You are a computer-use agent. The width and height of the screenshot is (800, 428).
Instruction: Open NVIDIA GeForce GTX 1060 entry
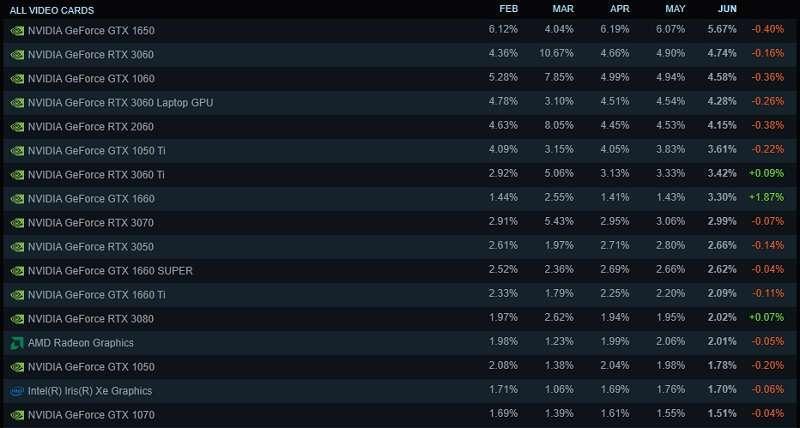click(x=91, y=79)
